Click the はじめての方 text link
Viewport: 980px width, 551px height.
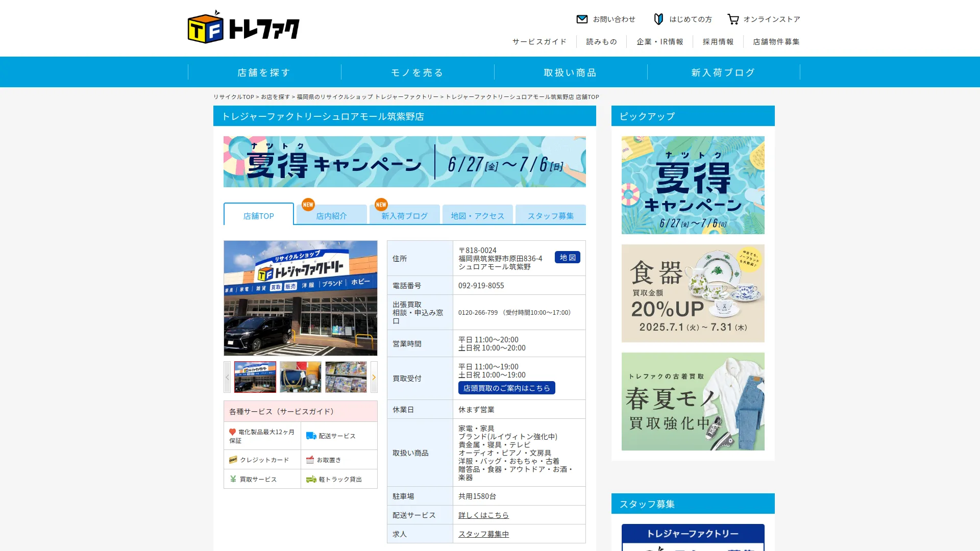coord(691,19)
